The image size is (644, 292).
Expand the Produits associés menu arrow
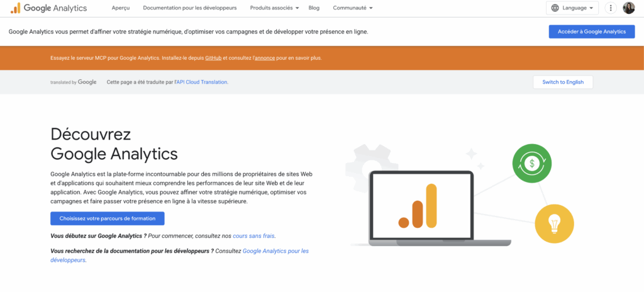[297, 8]
